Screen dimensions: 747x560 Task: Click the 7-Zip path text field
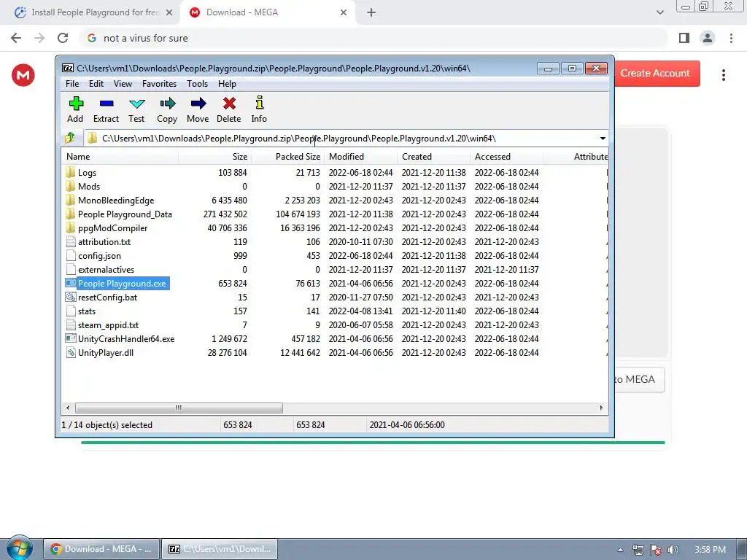coord(341,139)
